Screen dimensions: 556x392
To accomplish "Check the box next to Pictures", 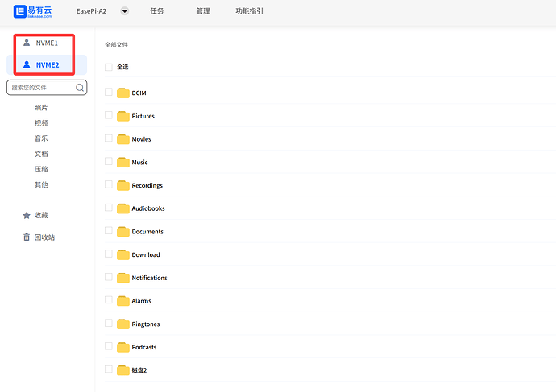I will pos(109,116).
